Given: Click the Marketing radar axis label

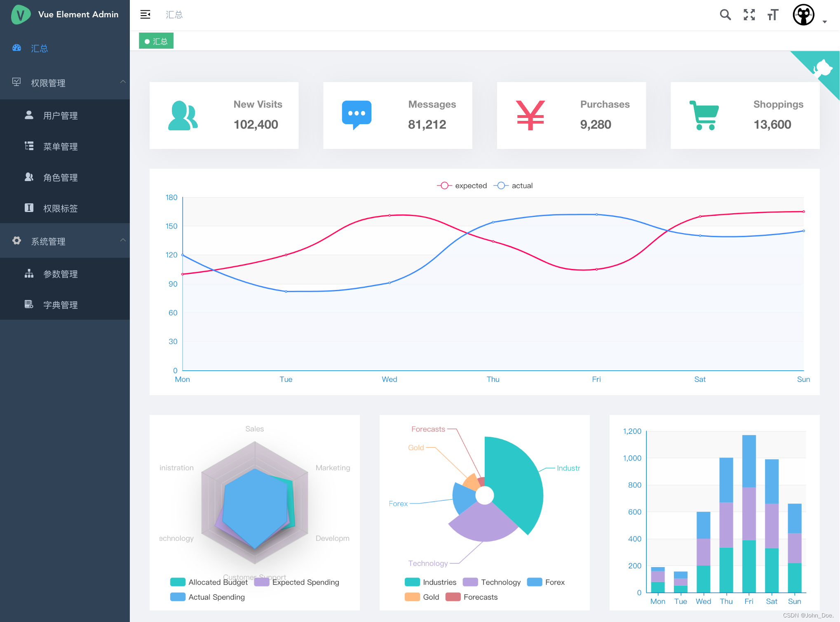Looking at the screenshot, I should [x=333, y=468].
